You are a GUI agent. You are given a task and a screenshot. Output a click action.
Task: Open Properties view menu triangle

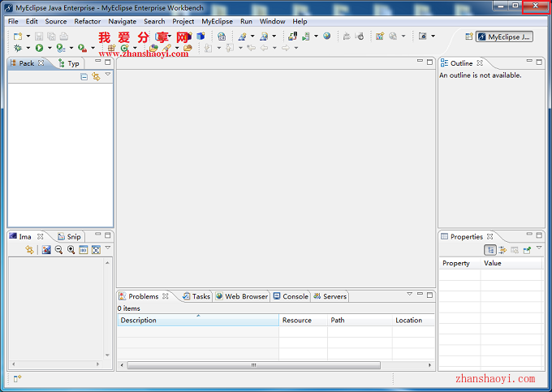click(x=539, y=248)
